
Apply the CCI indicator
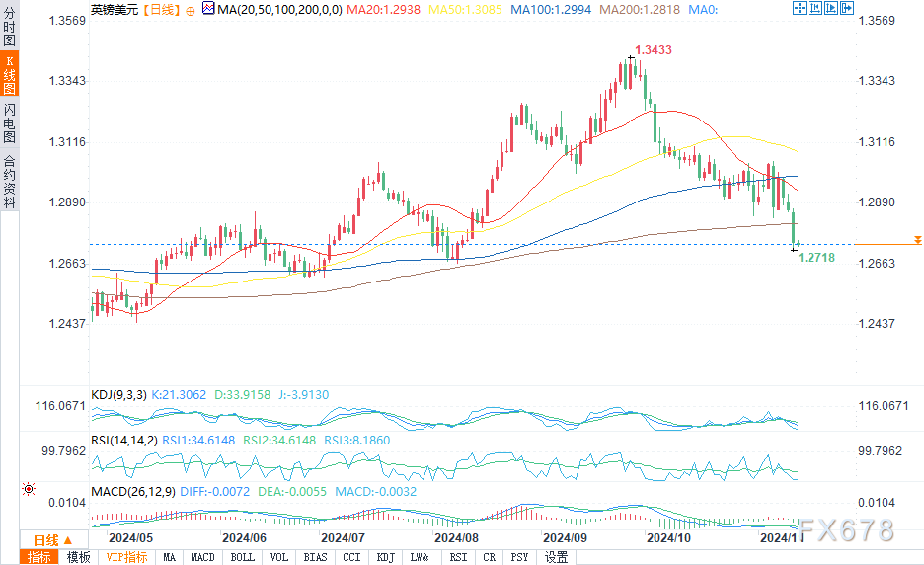pos(351,557)
